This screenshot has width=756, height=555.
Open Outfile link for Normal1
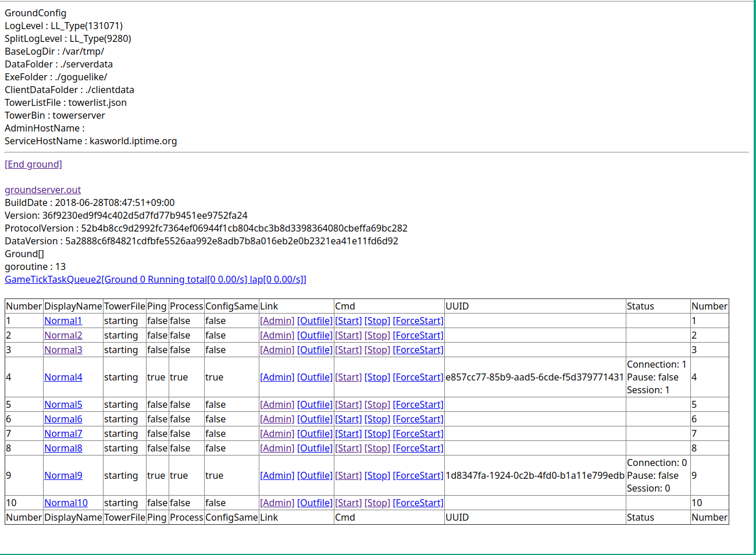coord(315,321)
